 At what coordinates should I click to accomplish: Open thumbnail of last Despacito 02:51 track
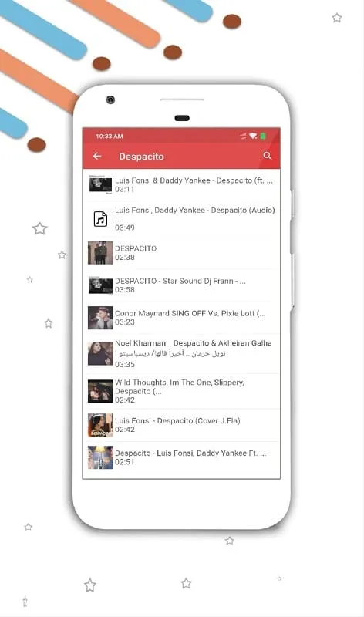click(100, 457)
